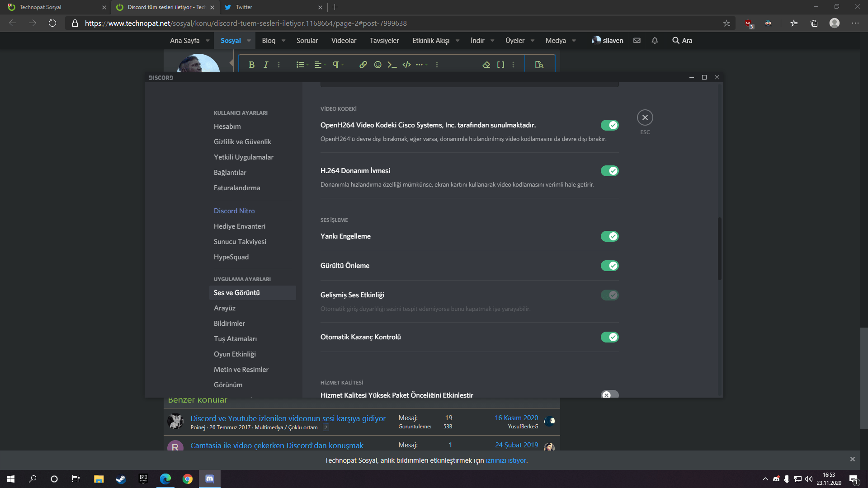The image size is (868, 488).
Task: Click the Discord Nitro link
Action: [x=234, y=211]
